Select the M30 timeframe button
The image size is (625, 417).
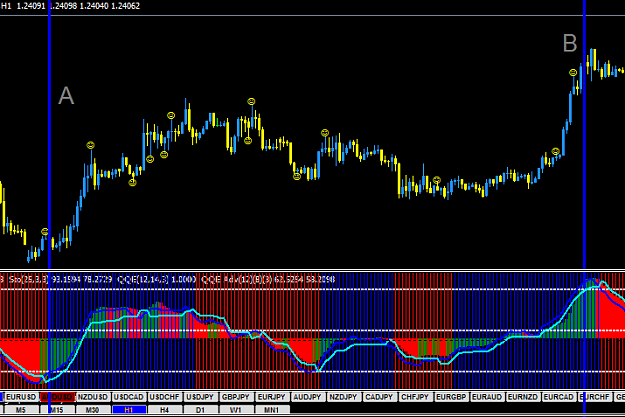coord(93,409)
